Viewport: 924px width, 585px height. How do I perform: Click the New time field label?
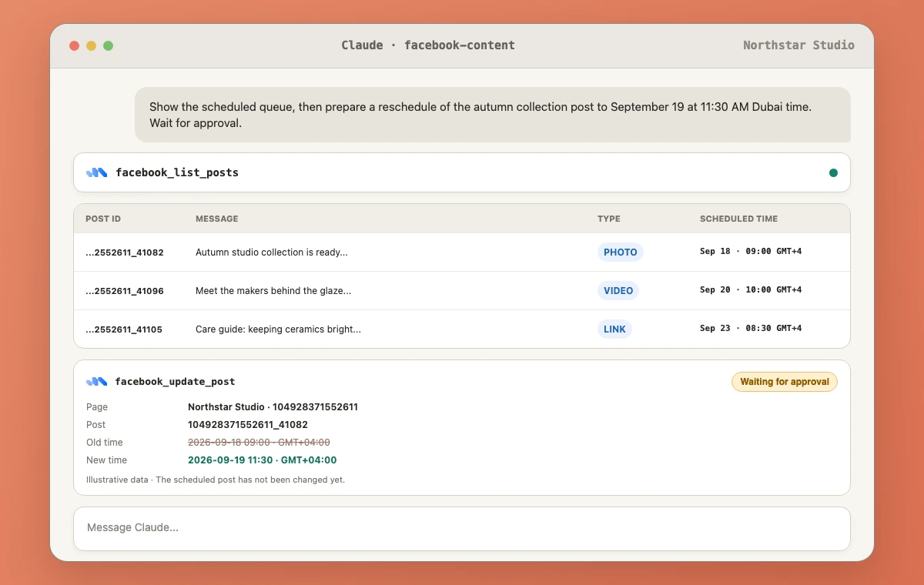(x=107, y=460)
